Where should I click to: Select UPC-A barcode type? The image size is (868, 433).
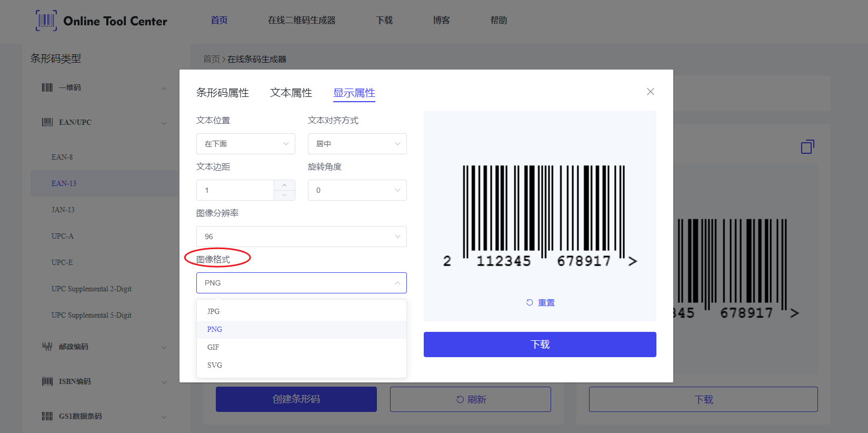tap(63, 236)
